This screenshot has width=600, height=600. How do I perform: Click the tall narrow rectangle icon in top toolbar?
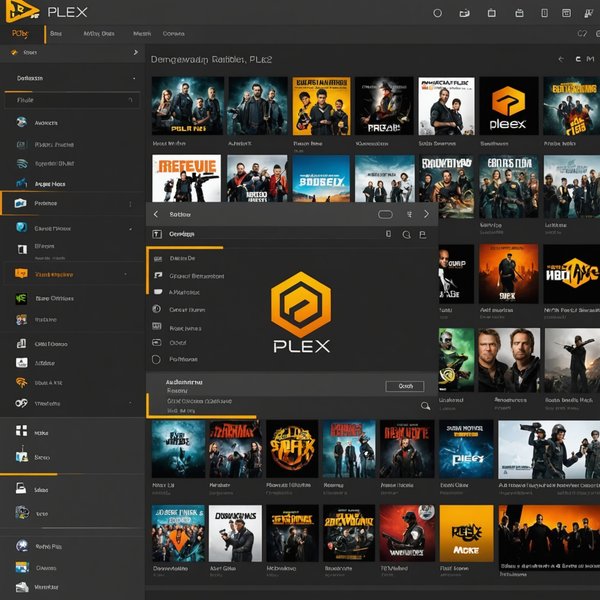[x=544, y=13]
